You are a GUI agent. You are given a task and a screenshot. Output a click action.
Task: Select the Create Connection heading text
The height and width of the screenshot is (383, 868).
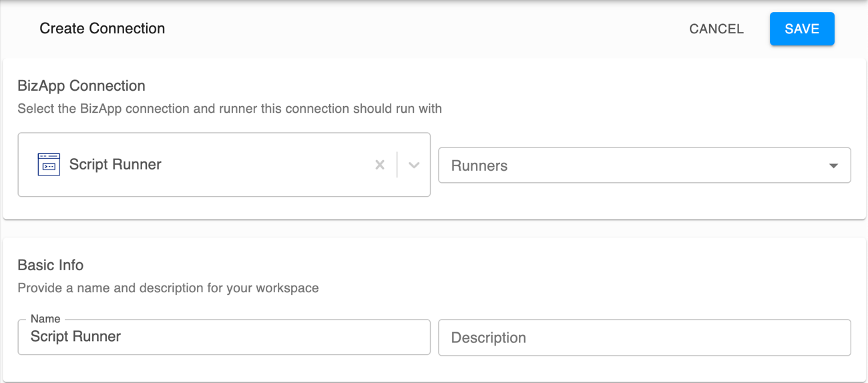coord(102,29)
